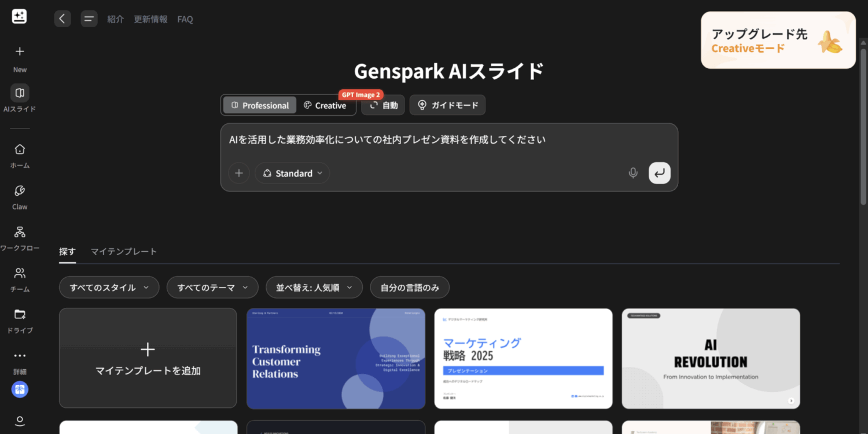Click the blue translate badge icon in sidebar
The image size is (868, 434).
click(x=20, y=389)
